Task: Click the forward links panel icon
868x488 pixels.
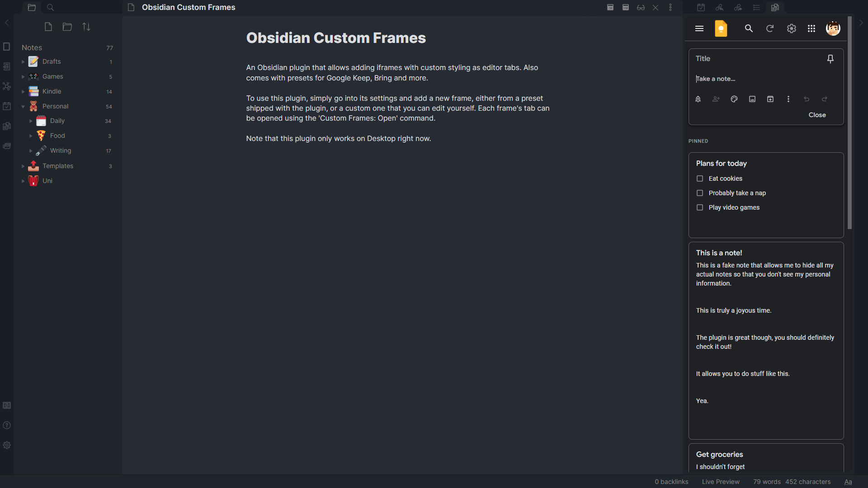Action: tap(737, 7)
